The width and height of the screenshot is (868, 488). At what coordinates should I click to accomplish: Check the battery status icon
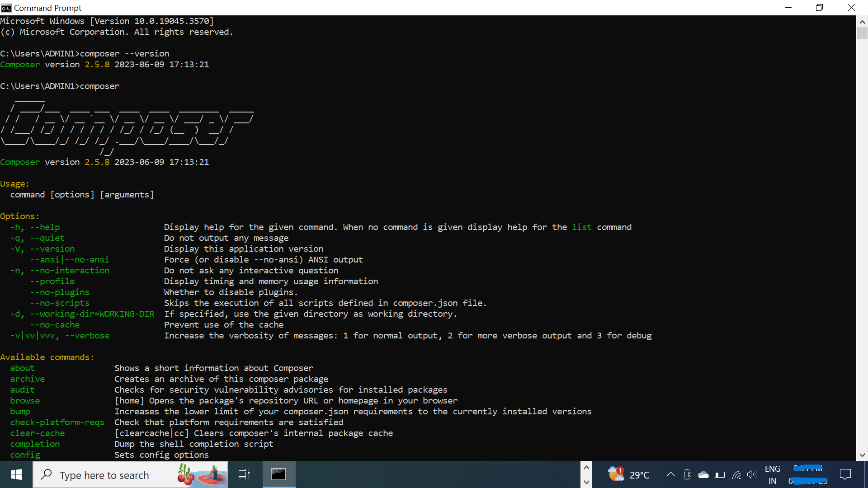pyautogui.click(x=720, y=474)
